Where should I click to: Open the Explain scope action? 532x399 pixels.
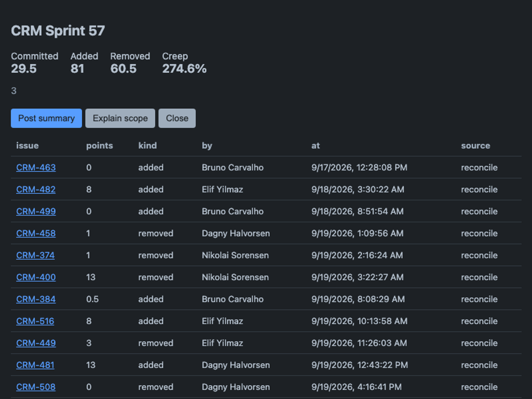coord(120,118)
